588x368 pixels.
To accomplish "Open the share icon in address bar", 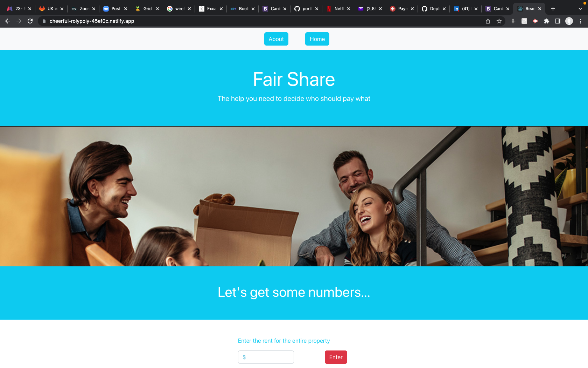I will 488,21.
